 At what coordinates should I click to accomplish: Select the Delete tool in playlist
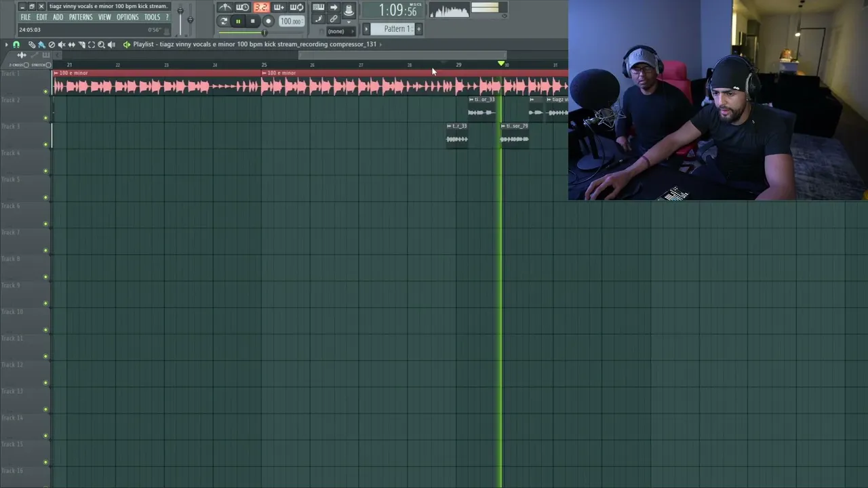tap(52, 45)
